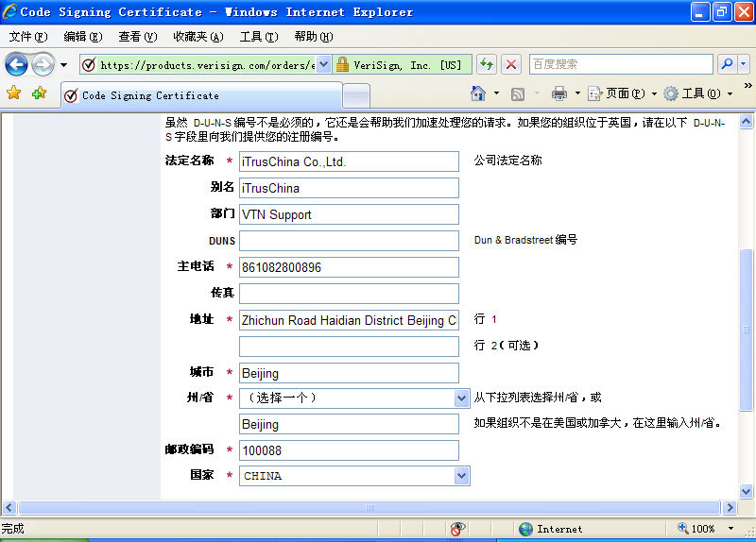Open the 100% zoom level dropdown

tap(730, 529)
